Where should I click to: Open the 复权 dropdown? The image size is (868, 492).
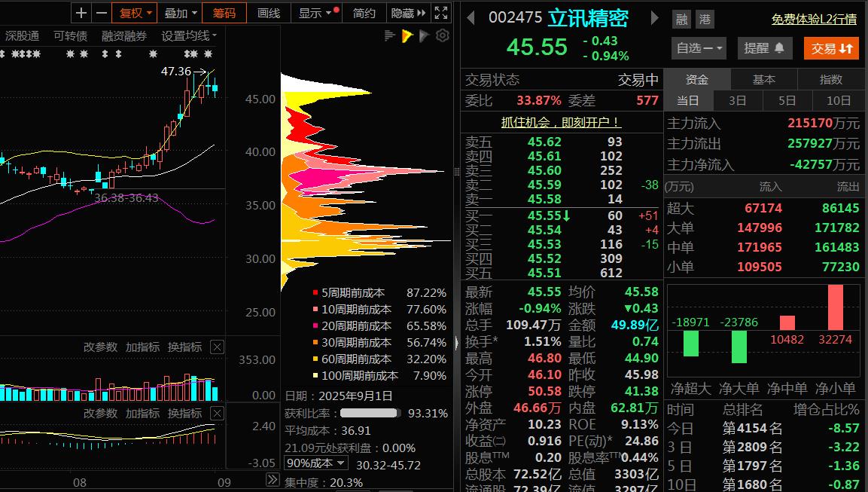(x=135, y=13)
